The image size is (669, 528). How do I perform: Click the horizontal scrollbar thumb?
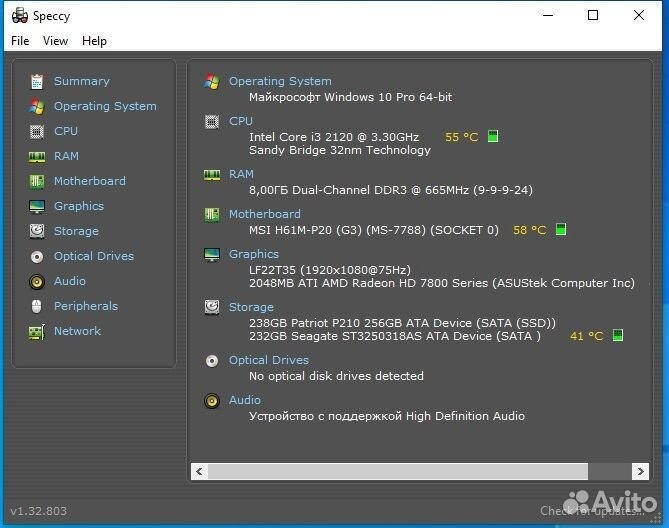[x=398, y=471]
